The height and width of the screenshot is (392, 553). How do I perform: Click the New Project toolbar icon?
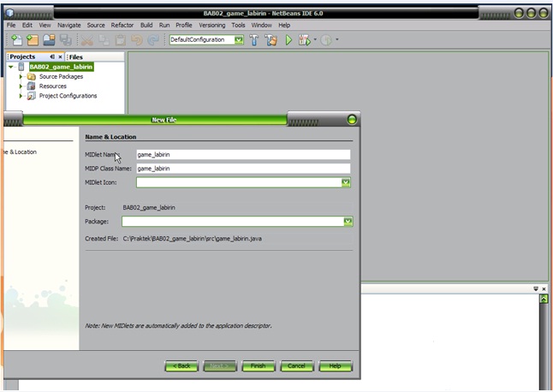coord(33,40)
